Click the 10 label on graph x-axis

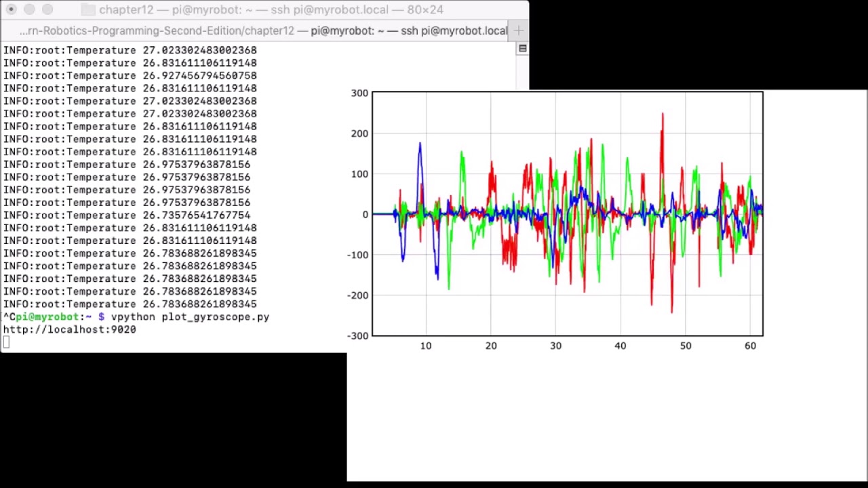click(x=426, y=346)
